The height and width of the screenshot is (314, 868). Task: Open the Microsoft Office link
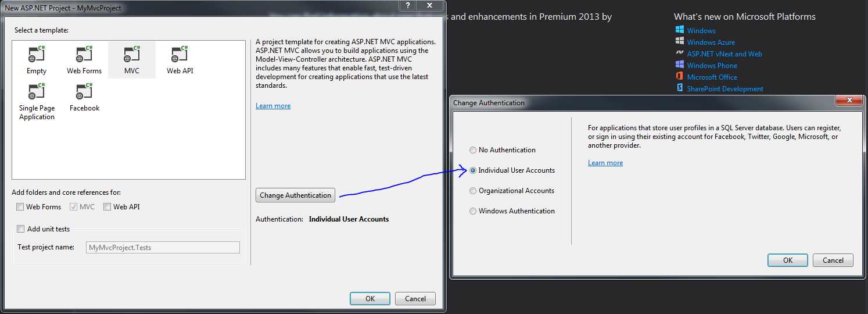click(712, 77)
